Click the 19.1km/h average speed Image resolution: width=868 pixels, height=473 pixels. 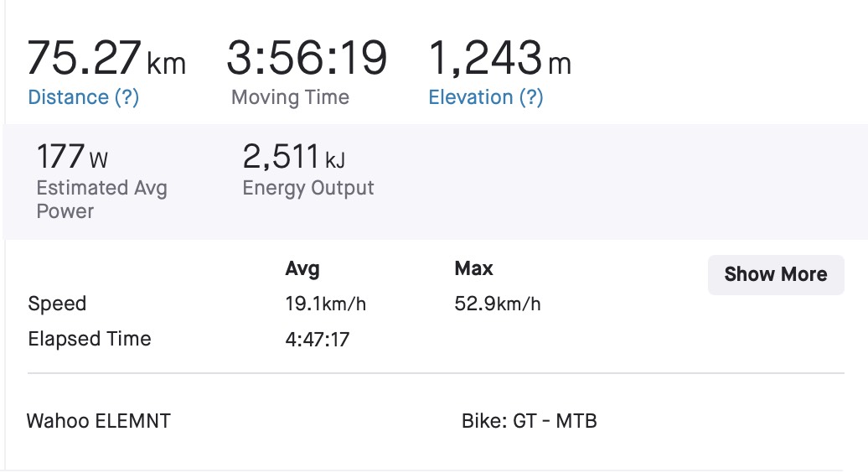pos(325,304)
